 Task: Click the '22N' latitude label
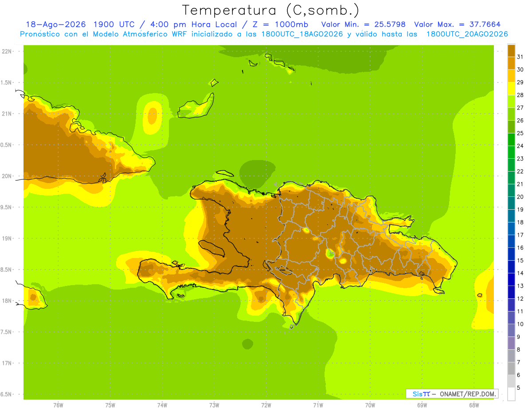7,51
